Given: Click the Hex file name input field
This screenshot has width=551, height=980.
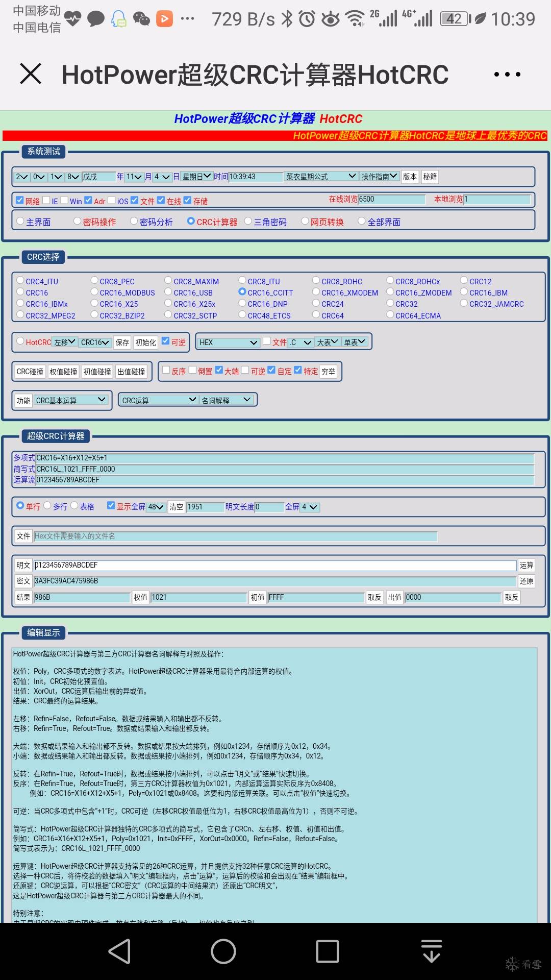Looking at the screenshot, I should 235,536.
